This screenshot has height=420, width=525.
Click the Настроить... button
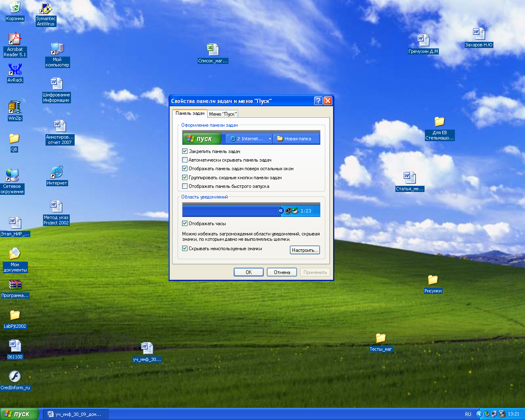click(305, 250)
